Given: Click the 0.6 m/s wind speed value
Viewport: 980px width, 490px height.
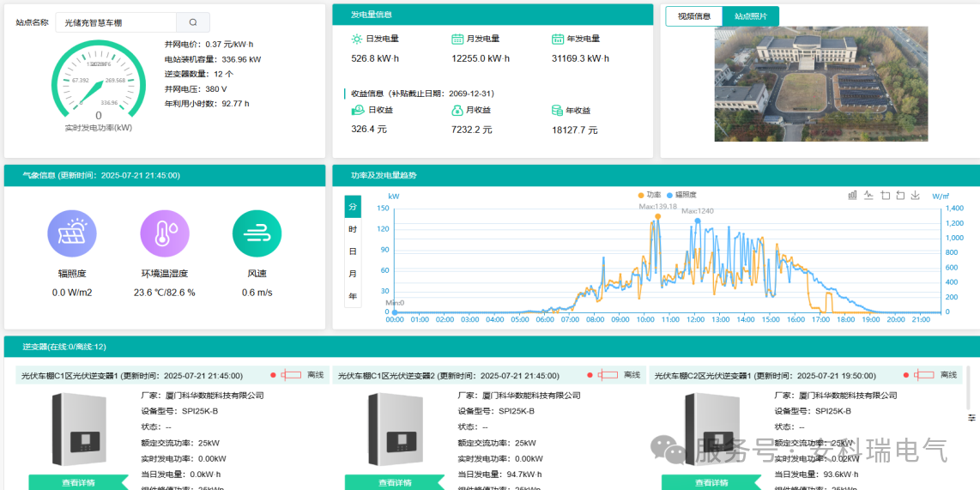Looking at the screenshot, I should 257,293.
